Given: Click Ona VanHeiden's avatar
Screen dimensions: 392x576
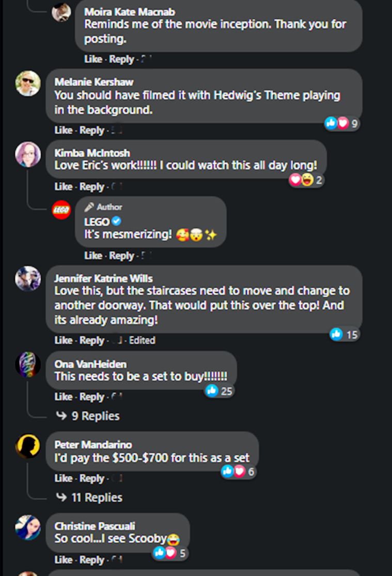Looking at the screenshot, I should (28, 364).
